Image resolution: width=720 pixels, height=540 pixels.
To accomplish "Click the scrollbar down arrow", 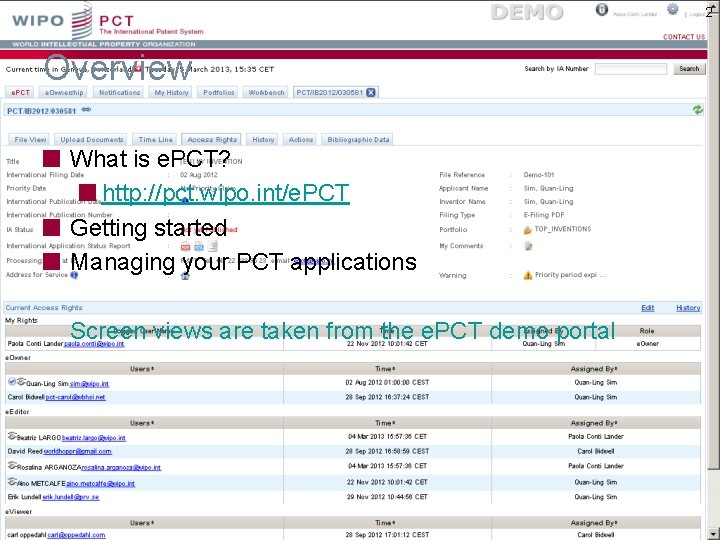I will [x=714, y=534].
